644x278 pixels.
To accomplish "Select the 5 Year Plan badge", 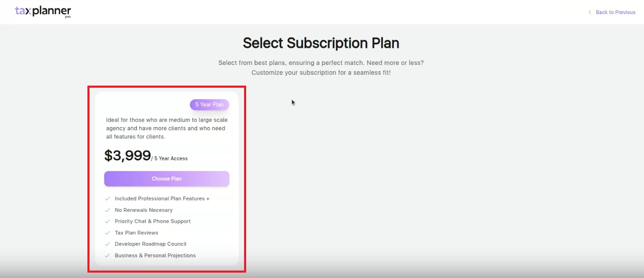I will 209,105.
